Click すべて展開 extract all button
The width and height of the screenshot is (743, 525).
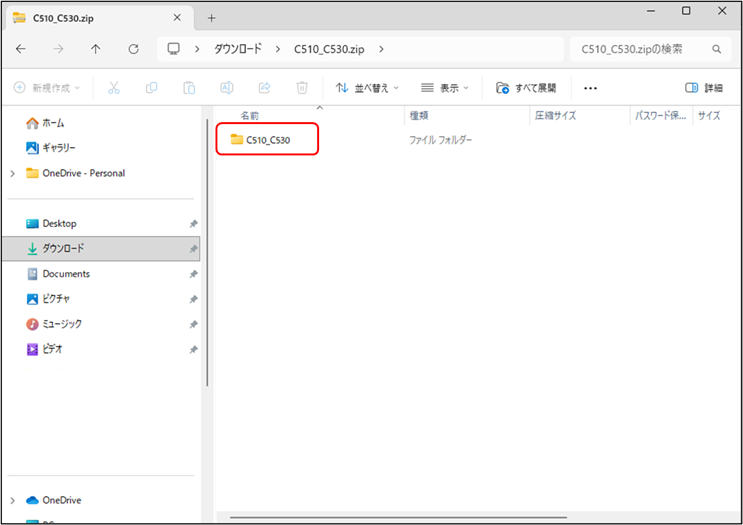tap(526, 88)
